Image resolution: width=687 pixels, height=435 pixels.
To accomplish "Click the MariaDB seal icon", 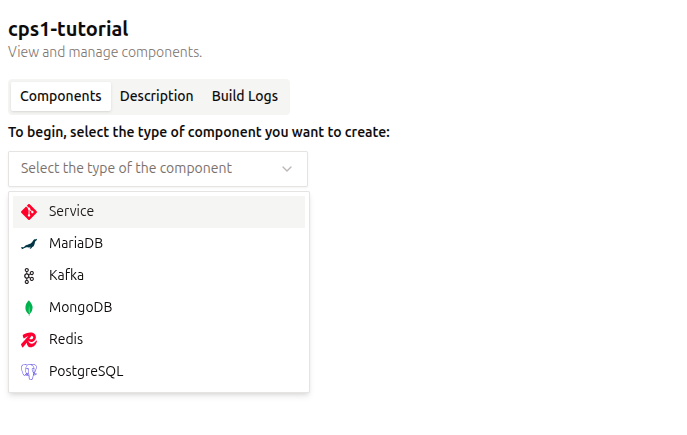I will (29, 244).
